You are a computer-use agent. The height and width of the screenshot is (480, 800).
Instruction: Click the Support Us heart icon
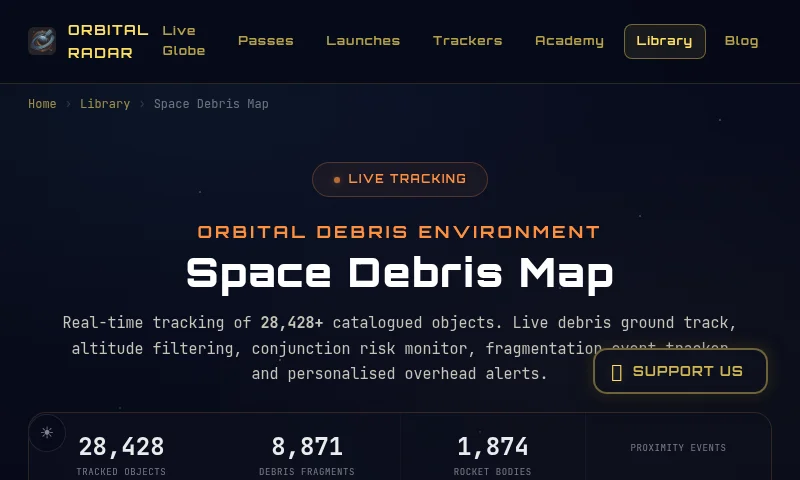pyautogui.click(x=616, y=372)
